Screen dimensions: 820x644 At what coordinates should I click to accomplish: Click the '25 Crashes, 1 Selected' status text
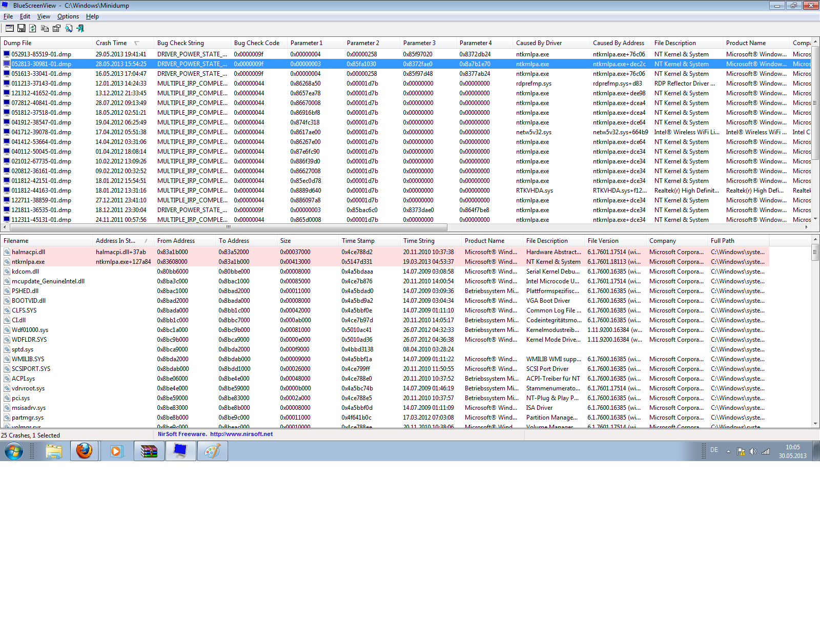click(31, 435)
